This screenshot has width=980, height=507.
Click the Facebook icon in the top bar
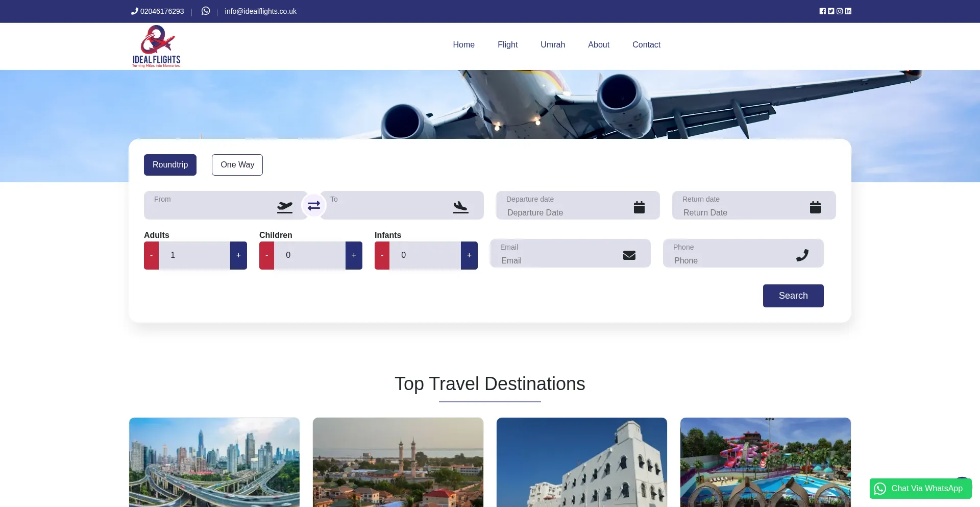(822, 11)
